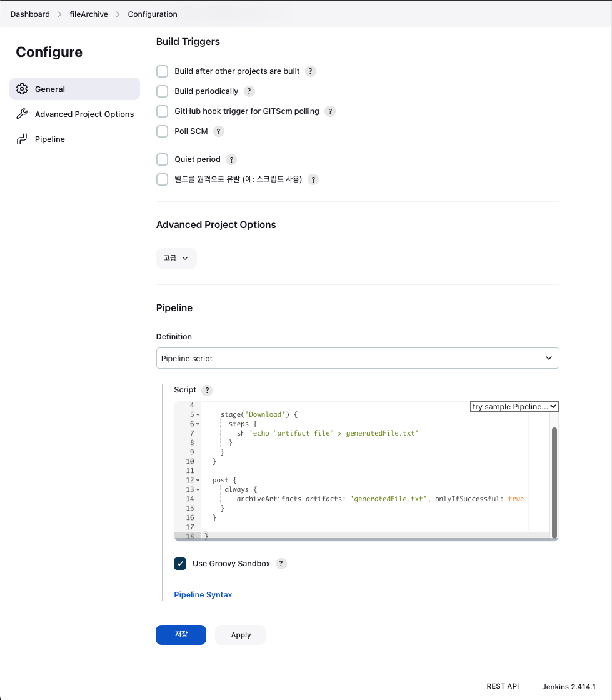Expand the 고급 advanced options
The image size is (612, 700).
click(176, 258)
